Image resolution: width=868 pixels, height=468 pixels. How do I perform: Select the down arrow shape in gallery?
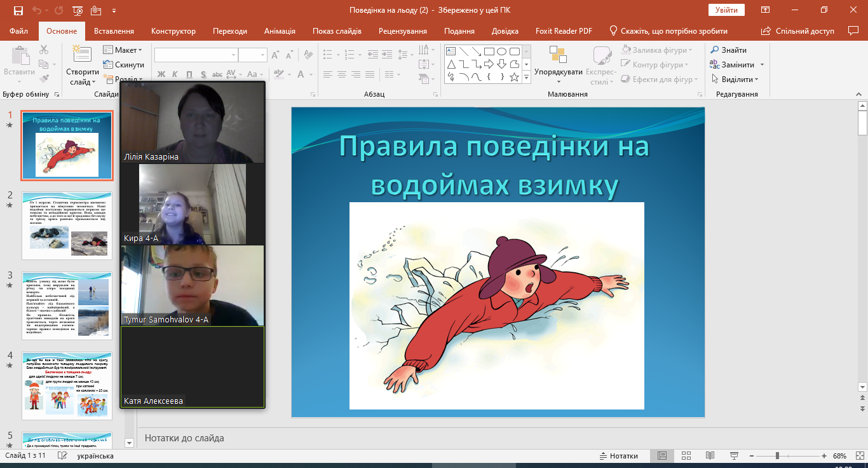tap(502, 64)
